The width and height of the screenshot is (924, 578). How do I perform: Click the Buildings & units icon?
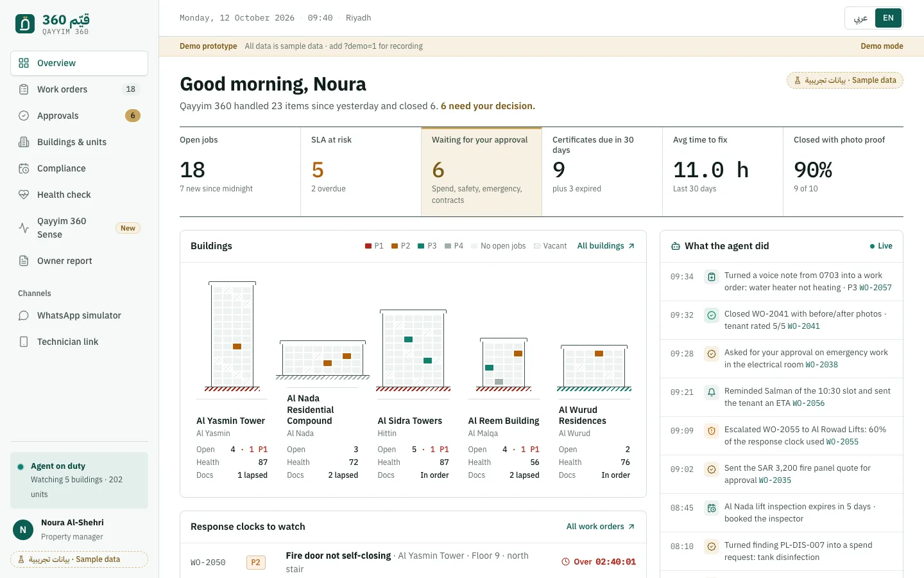24,142
